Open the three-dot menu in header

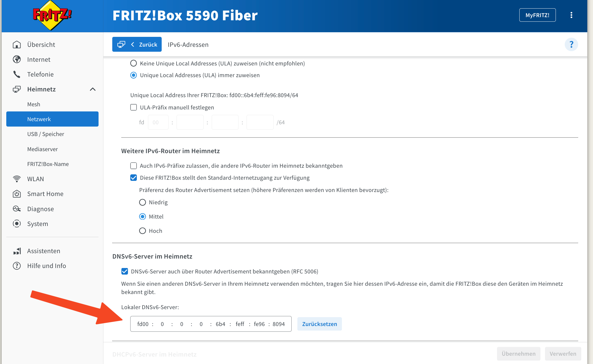[x=571, y=15]
